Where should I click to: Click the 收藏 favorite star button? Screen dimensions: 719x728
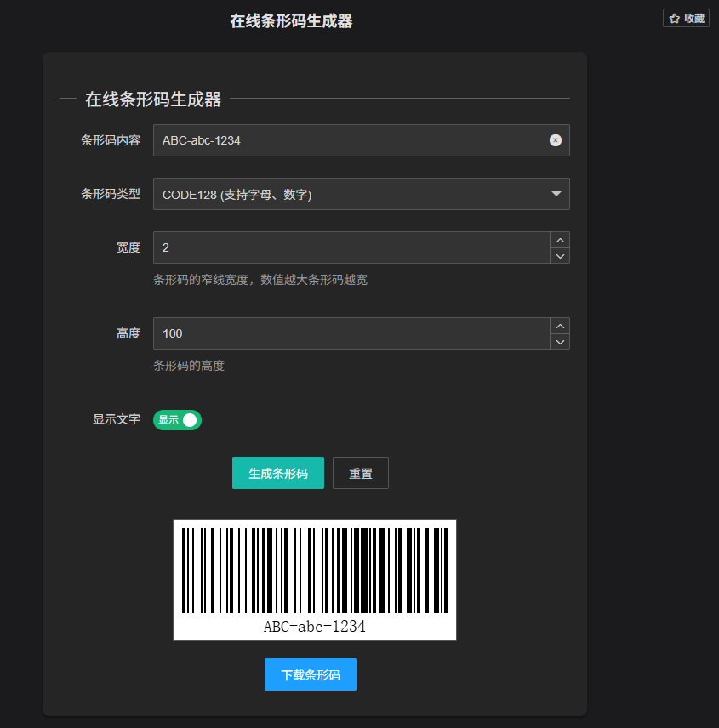click(686, 18)
